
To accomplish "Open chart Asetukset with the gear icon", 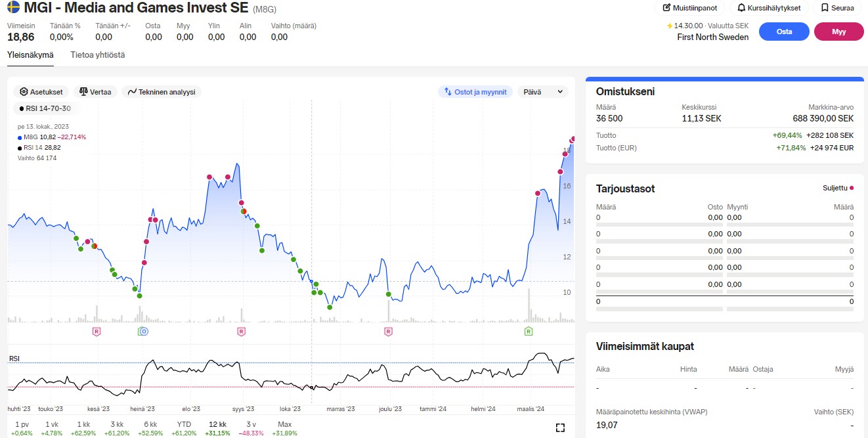I will [x=24, y=92].
